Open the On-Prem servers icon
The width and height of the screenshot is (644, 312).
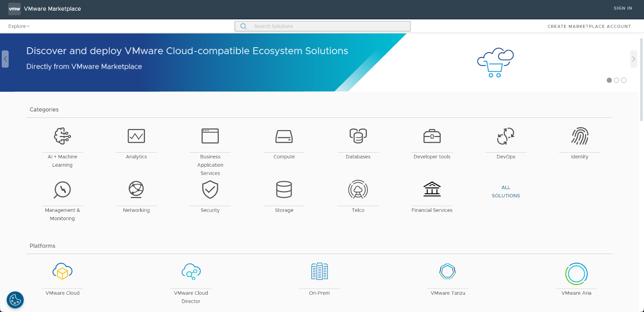click(x=320, y=271)
